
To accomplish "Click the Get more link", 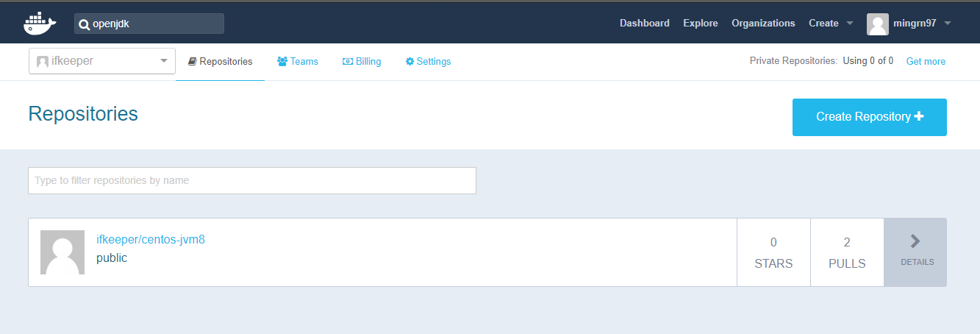I will 926,62.
